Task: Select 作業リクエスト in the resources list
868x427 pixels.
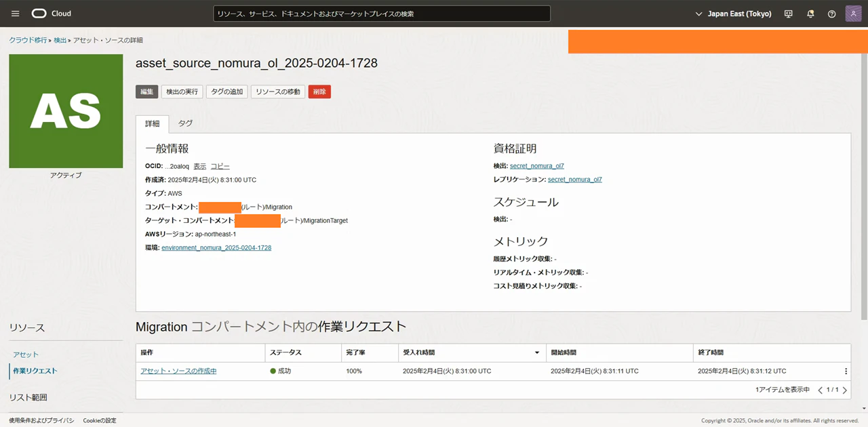Action: (x=34, y=371)
